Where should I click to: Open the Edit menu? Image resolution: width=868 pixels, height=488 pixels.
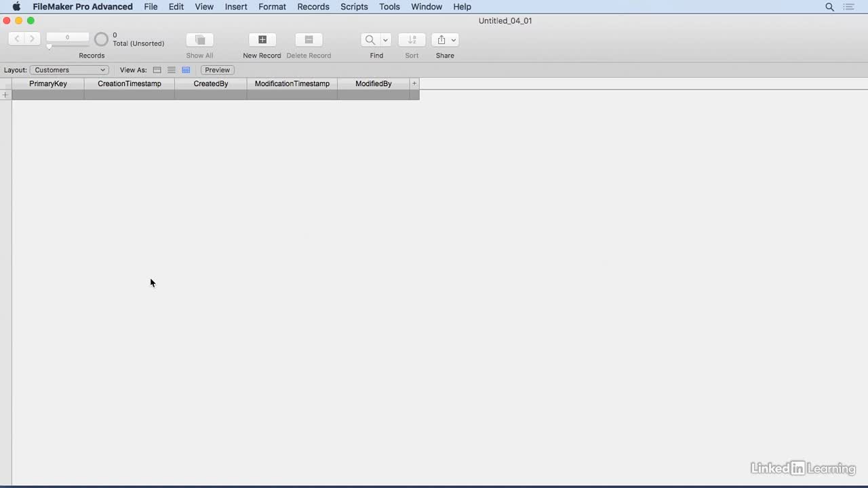(x=176, y=7)
